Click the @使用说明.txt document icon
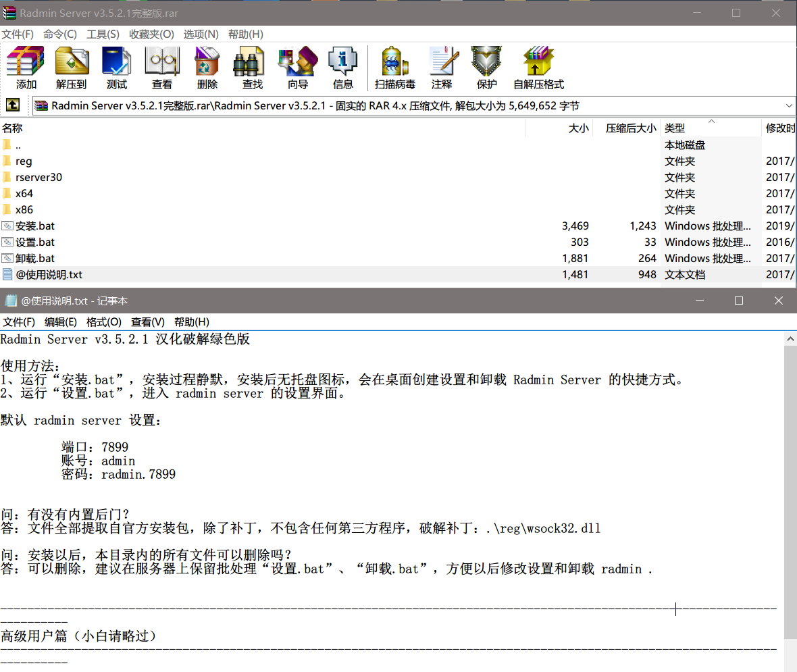The height and width of the screenshot is (672, 797). pos(7,274)
